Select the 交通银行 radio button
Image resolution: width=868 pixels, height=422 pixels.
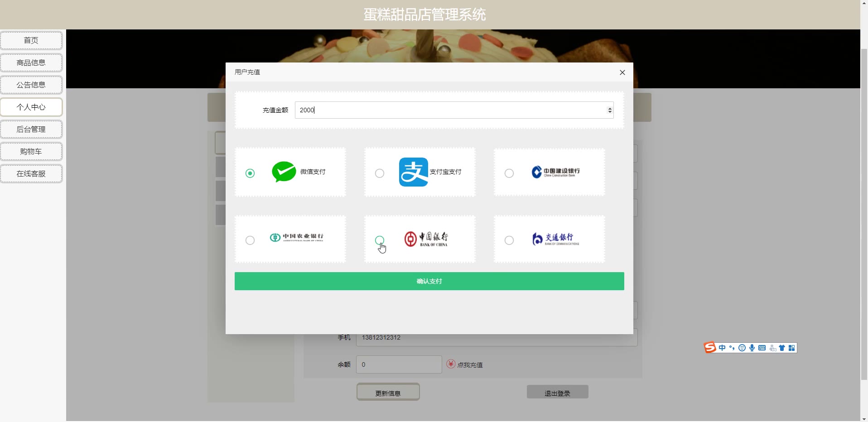click(x=509, y=240)
